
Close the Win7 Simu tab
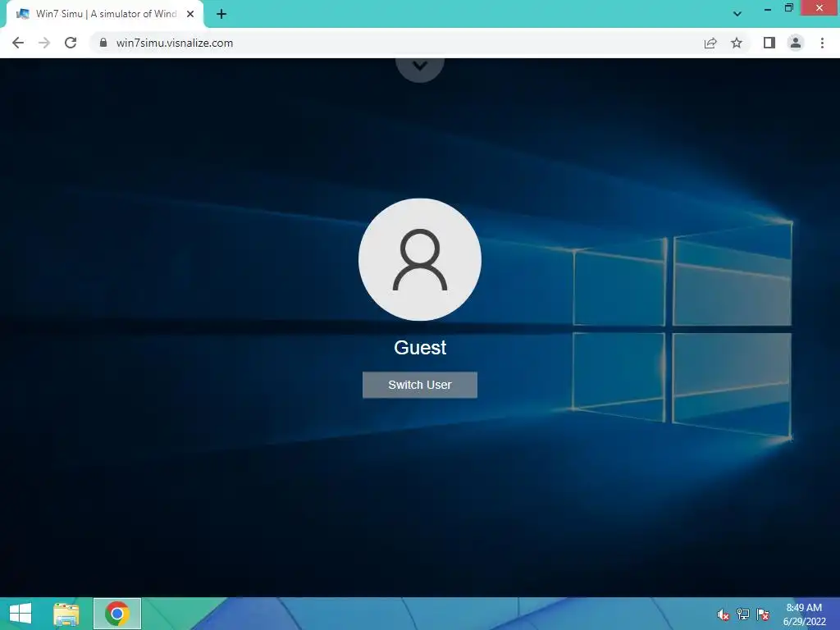pos(190,14)
